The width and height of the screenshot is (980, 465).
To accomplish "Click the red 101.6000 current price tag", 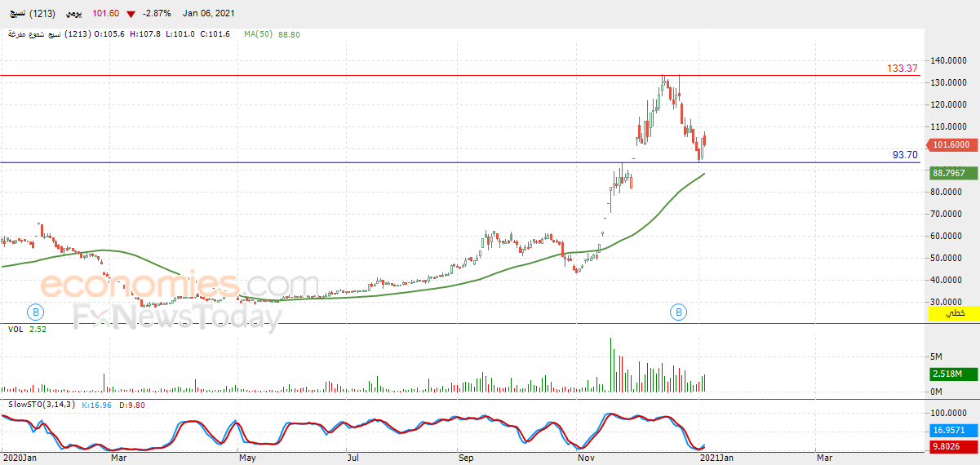I will (x=951, y=144).
